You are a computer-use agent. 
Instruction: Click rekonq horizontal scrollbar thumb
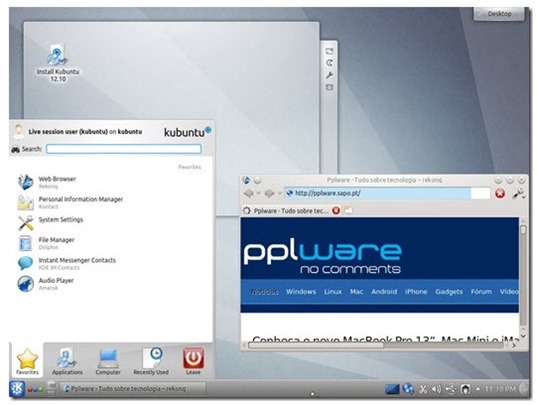(x=316, y=345)
